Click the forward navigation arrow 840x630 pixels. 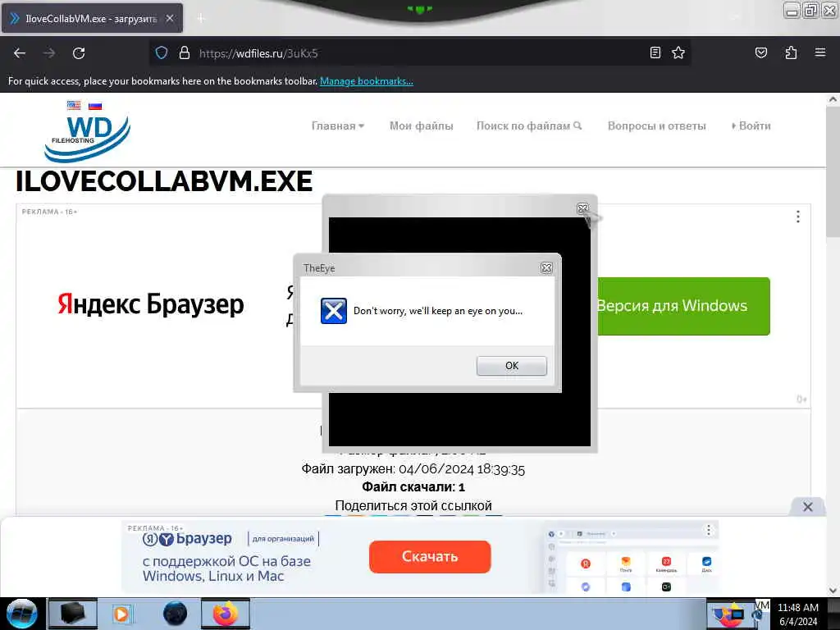pyautogui.click(x=48, y=53)
